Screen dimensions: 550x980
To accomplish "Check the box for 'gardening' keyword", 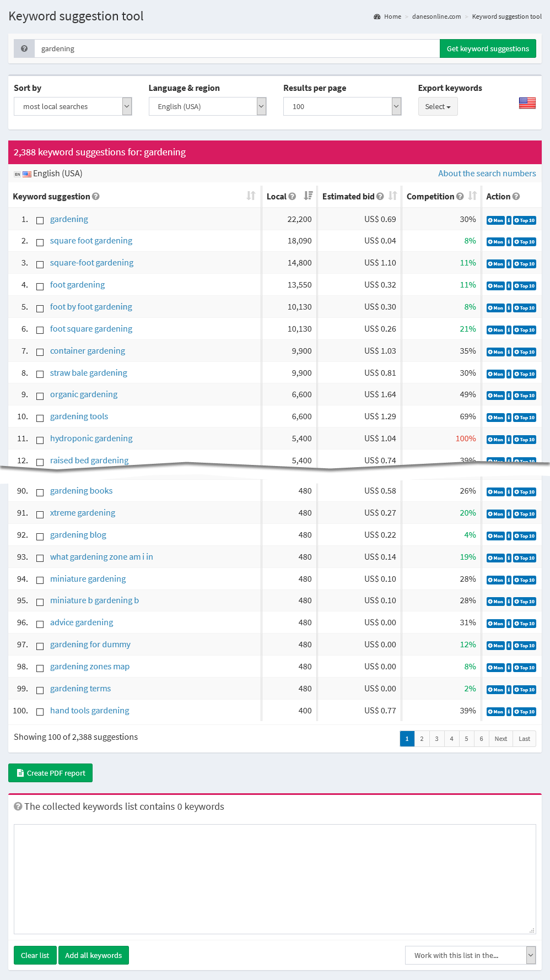I will coord(40,220).
